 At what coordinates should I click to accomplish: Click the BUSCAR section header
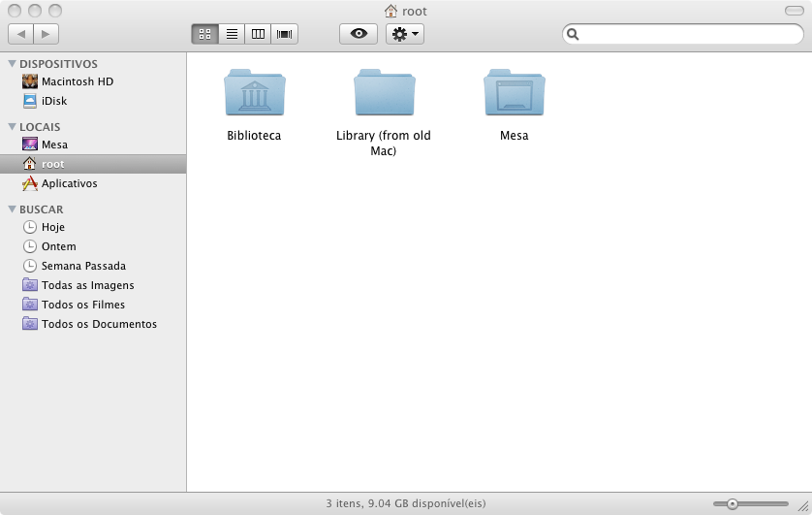click(x=42, y=209)
